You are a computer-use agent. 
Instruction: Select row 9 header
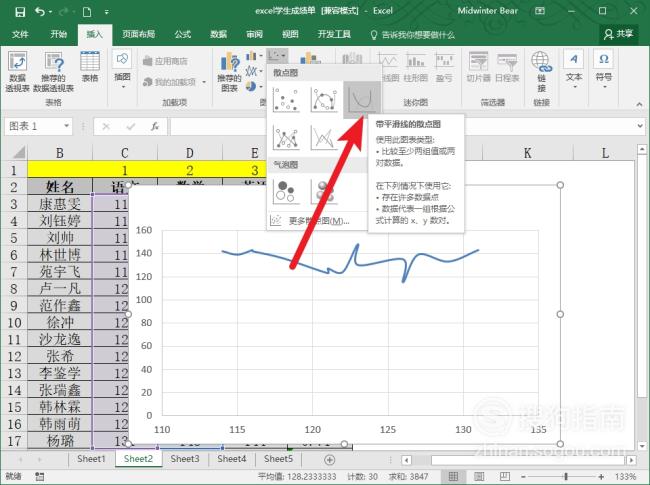click(x=14, y=306)
